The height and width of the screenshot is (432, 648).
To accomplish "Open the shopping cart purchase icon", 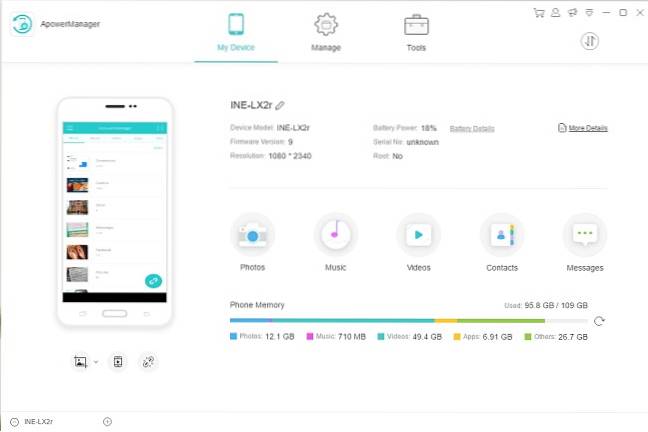I will [x=539, y=13].
